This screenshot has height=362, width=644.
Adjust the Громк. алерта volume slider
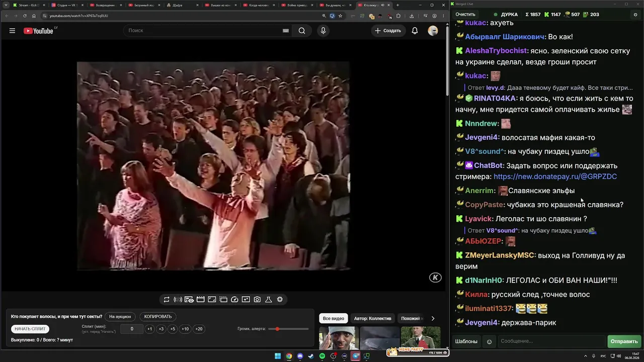click(288, 329)
